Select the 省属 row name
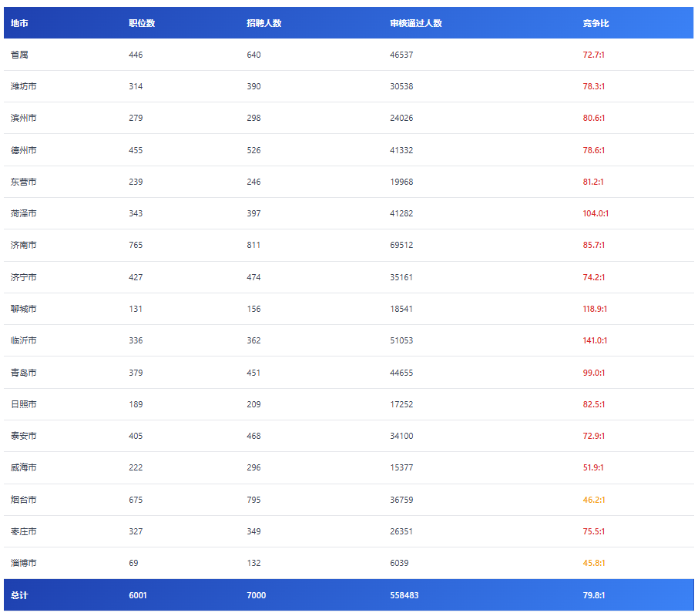Image resolution: width=698 pixels, height=616 pixels. 19,55
